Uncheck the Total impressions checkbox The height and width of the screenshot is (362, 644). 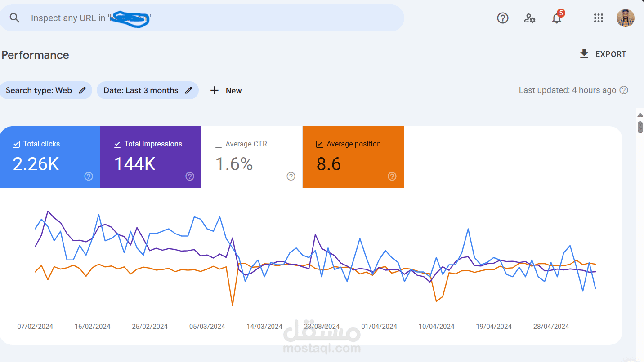[117, 144]
